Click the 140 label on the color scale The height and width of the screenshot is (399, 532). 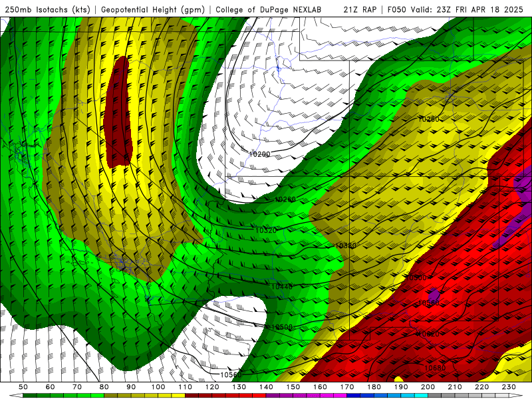(266, 387)
